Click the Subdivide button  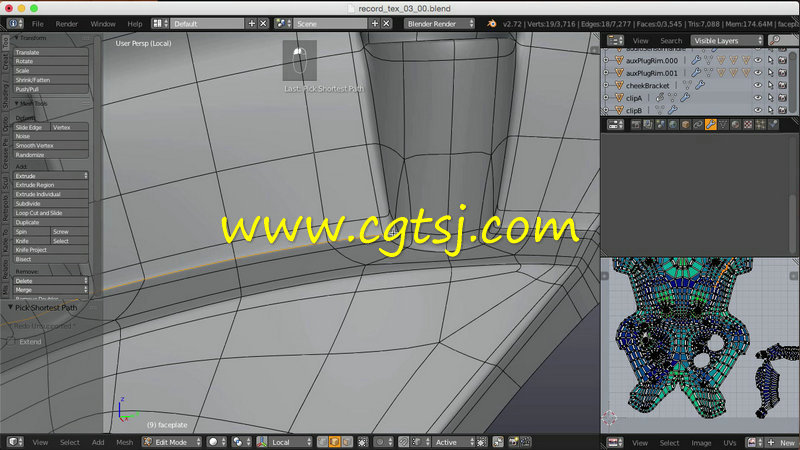pos(51,204)
